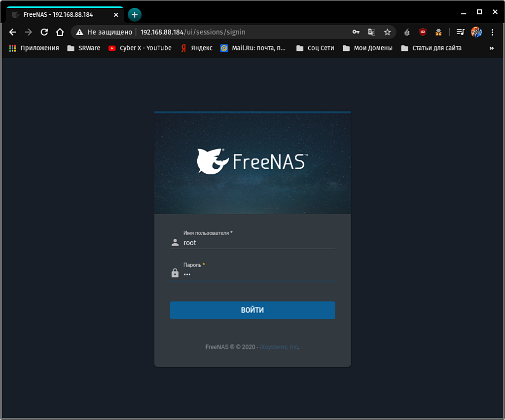Click the not-secure warning triangle icon
The height and width of the screenshot is (420, 505).
point(79,32)
